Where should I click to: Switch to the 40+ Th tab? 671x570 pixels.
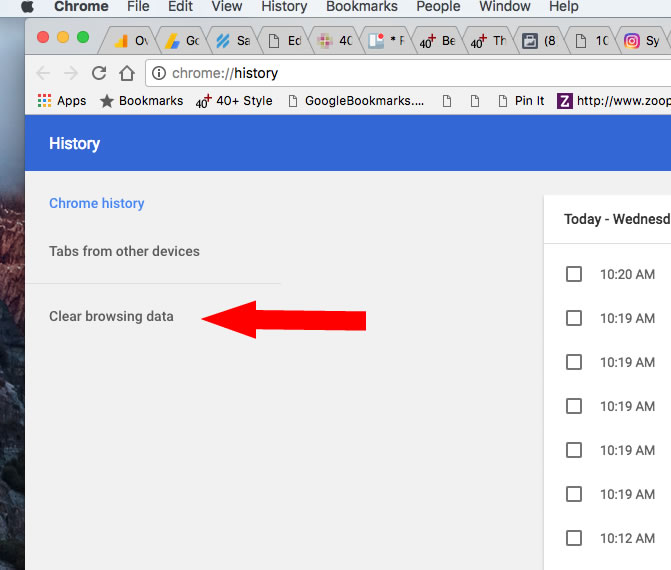pyautogui.click(x=490, y=41)
